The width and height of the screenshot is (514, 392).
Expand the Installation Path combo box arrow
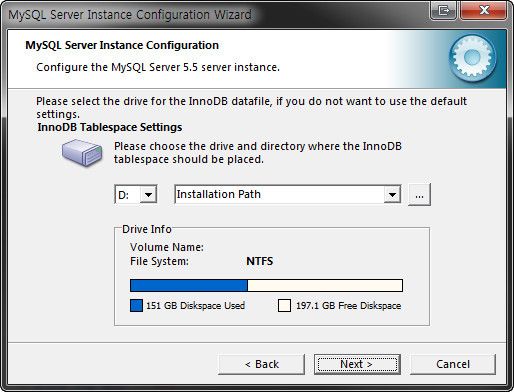point(392,194)
